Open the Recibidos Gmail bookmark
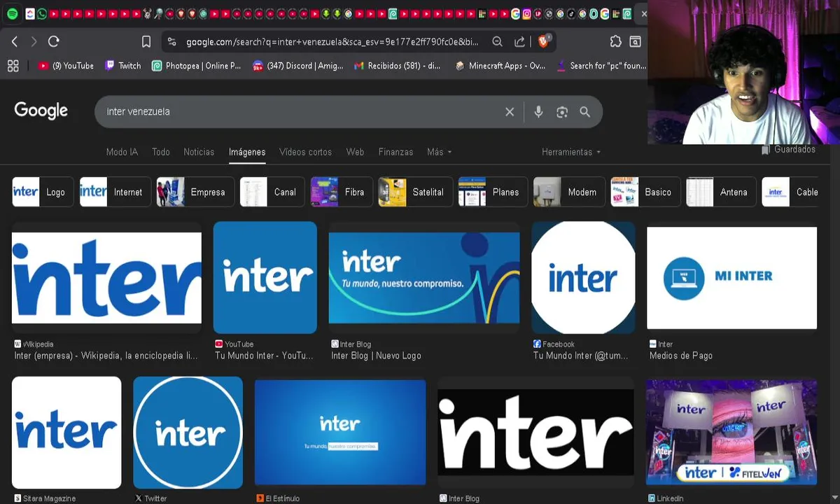840x504 pixels. pyautogui.click(x=397, y=66)
